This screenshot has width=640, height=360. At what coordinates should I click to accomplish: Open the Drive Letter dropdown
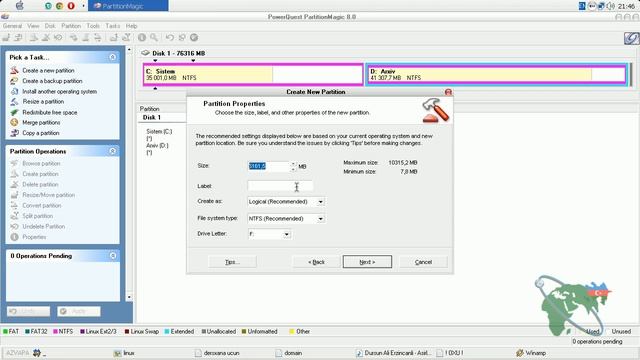[287, 234]
